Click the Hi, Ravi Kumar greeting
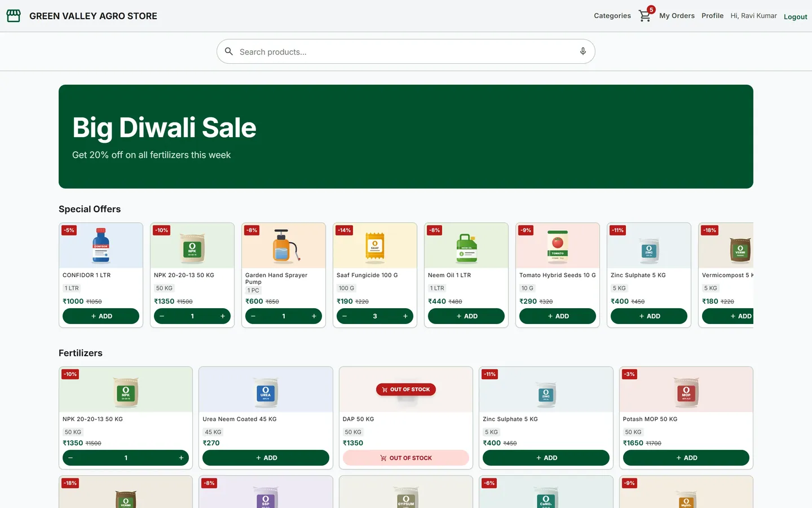Image resolution: width=812 pixels, height=508 pixels. pyautogui.click(x=753, y=16)
